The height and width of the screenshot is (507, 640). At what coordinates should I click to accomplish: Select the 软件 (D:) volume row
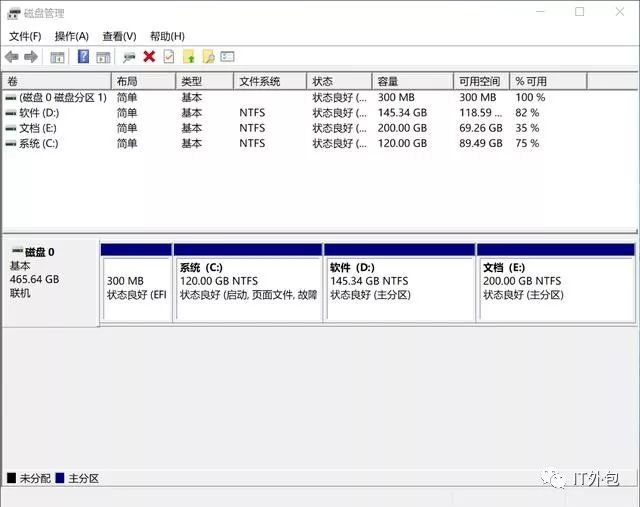tap(318, 113)
